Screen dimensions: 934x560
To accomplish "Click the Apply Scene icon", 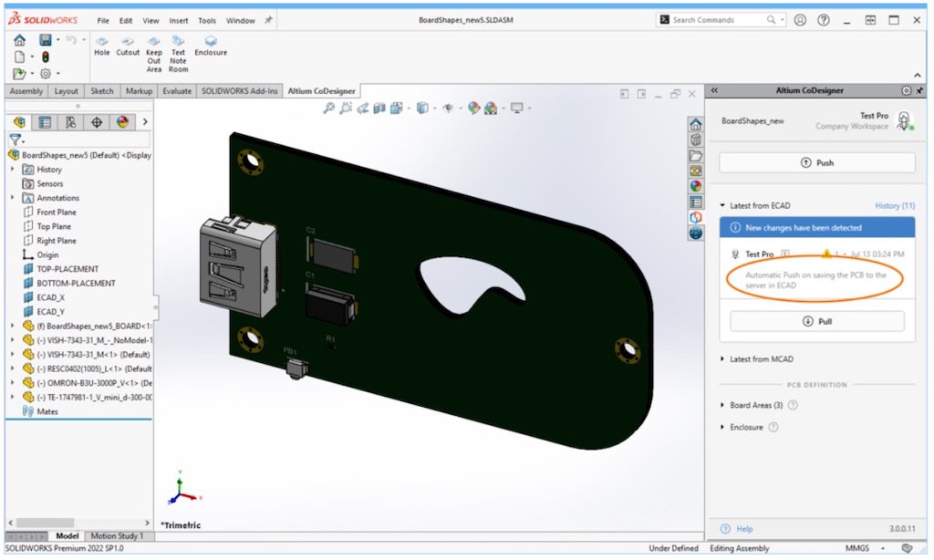I will point(491,108).
